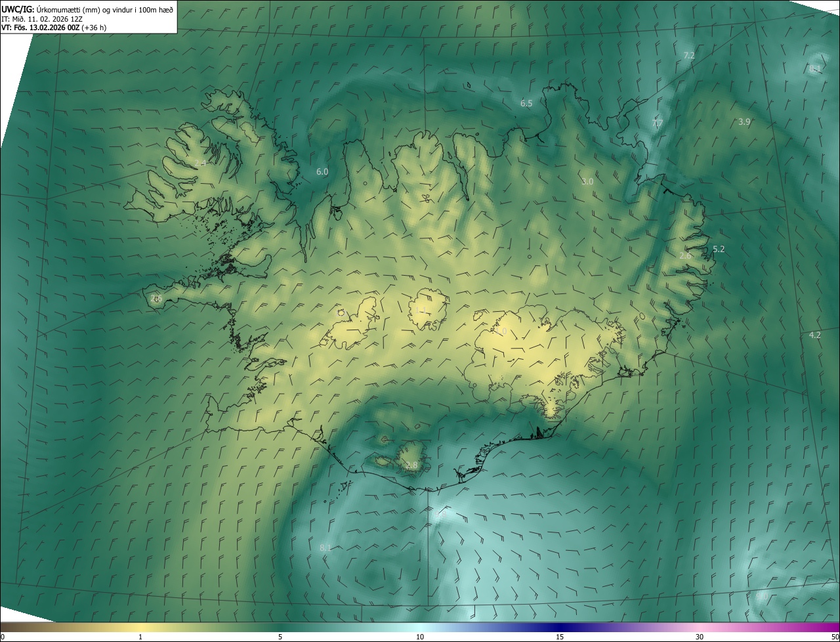Click the 6.5 value label off the north coast
Image resolution: width=840 pixels, height=642 pixels.
point(526,104)
